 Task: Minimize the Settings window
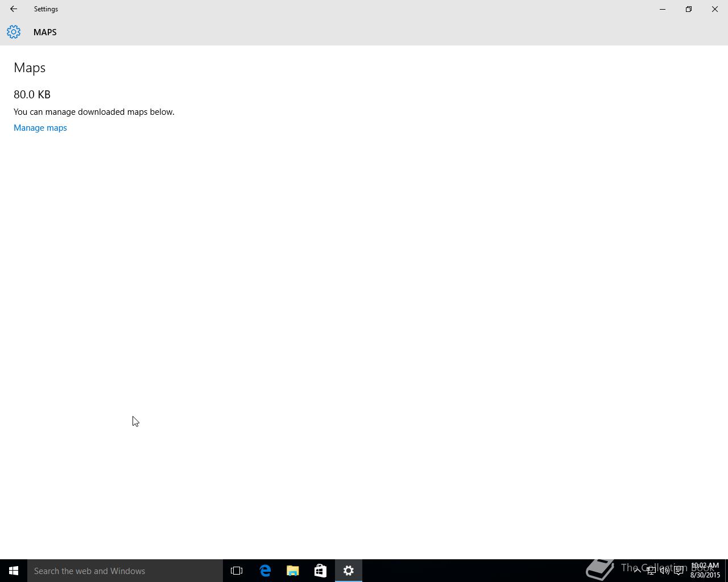point(663,9)
